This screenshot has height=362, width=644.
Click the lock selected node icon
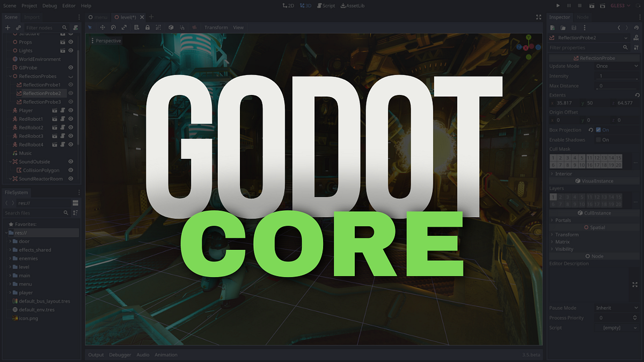click(148, 27)
